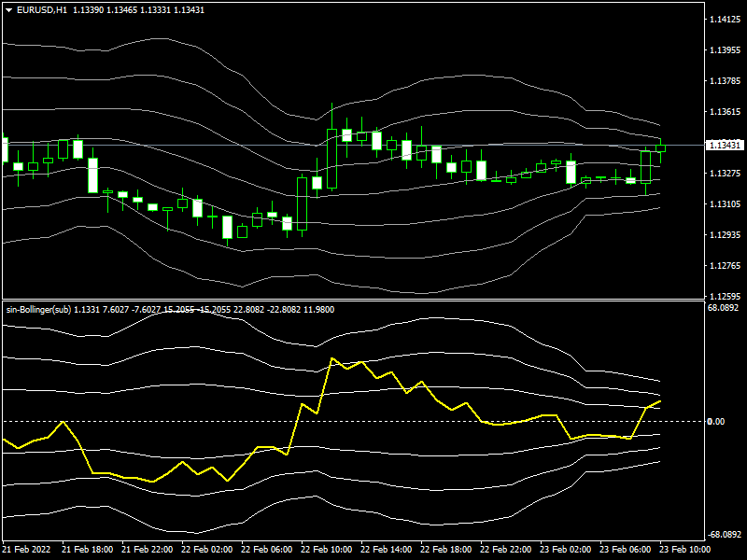Click the 1.14125 price scale label
Image resolution: width=747 pixels, height=560 pixels.
coord(725,20)
